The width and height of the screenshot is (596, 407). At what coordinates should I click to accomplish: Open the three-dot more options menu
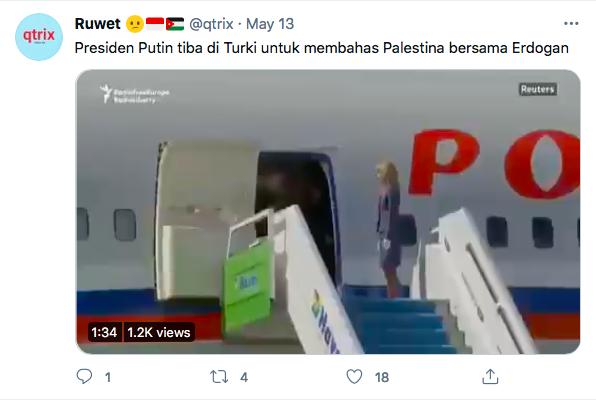click(x=571, y=24)
